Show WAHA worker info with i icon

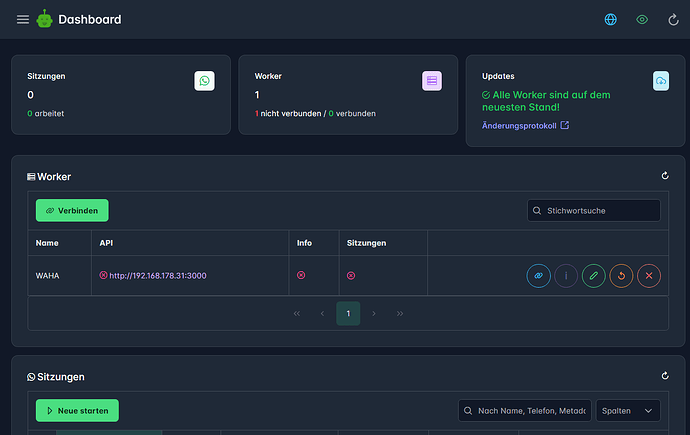coord(566,276)
